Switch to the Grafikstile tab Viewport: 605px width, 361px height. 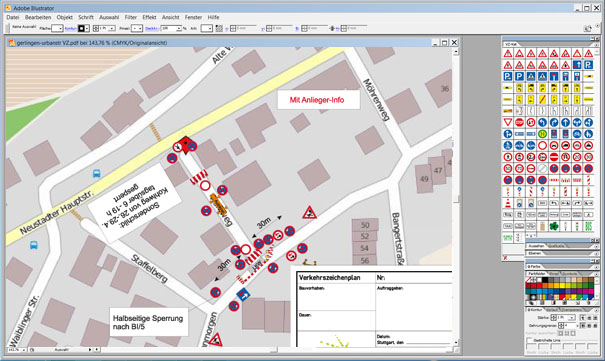point(556,246)
